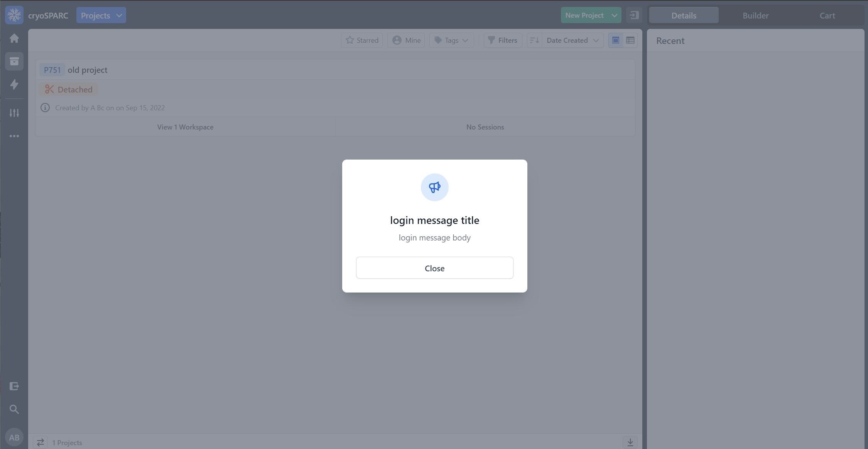Click View 1 Workspace link

(x=185, y=127)
